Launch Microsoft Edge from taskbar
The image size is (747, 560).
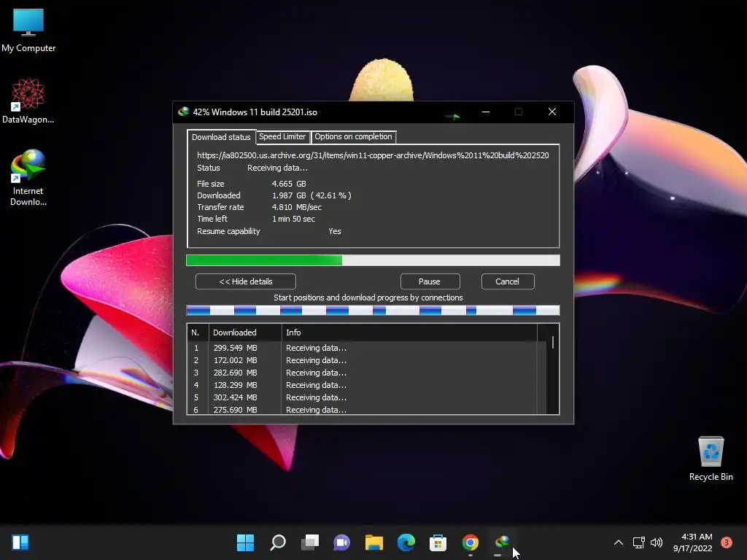(x=406, y=542)
